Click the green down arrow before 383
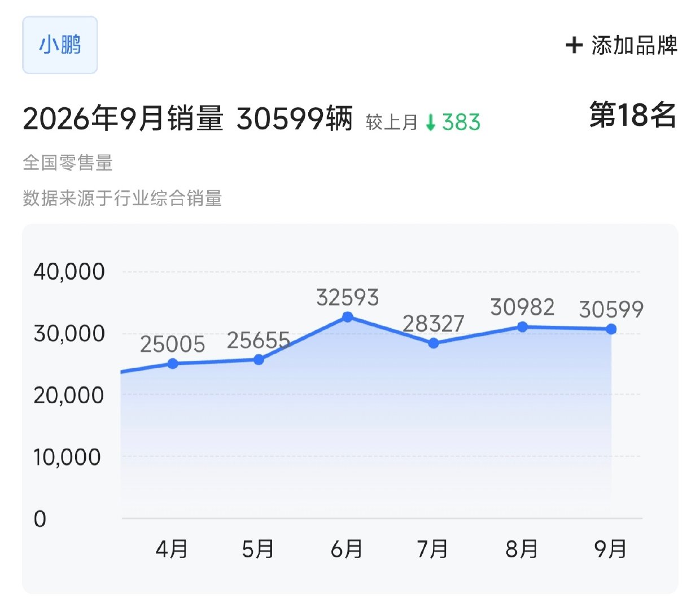The height and width of the screenshot is (610, 700). pyautogui.click(x=431, y=122)
